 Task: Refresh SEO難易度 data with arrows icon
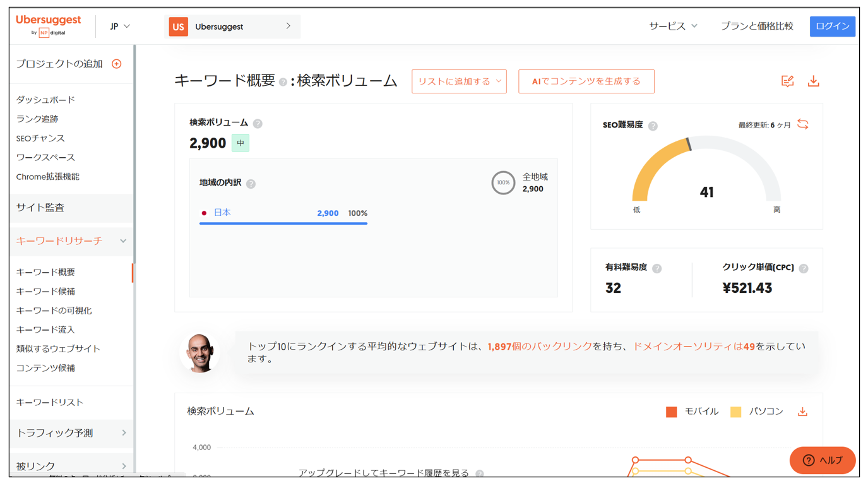(803, 124)
